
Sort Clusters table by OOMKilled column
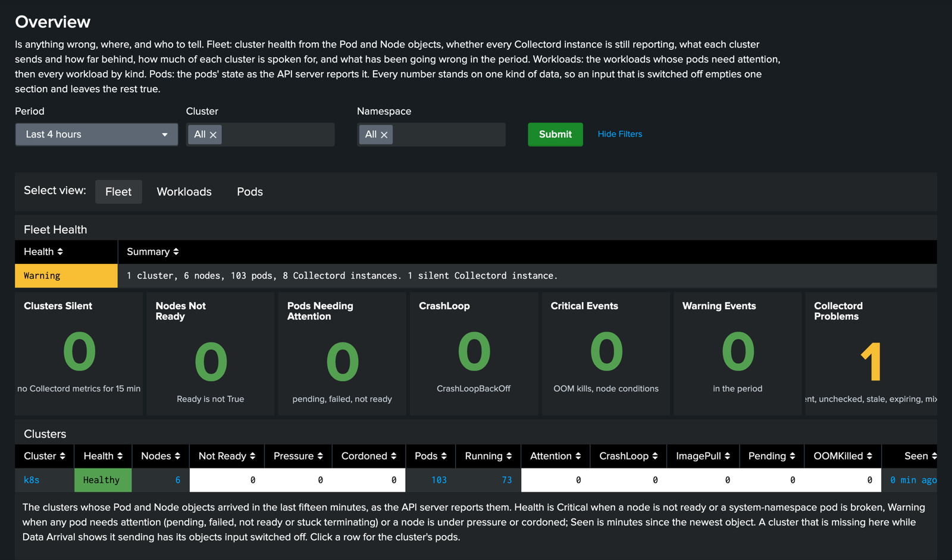843,456
